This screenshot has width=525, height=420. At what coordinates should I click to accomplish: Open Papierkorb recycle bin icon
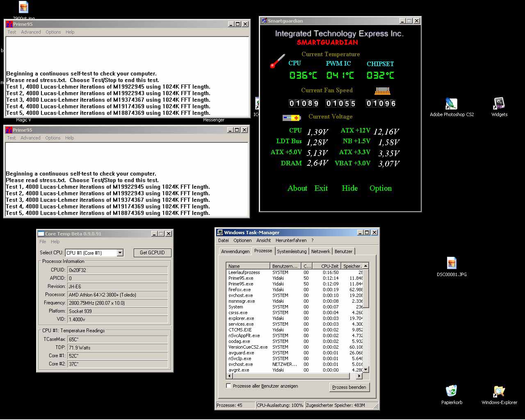click(x=452, y=391)
